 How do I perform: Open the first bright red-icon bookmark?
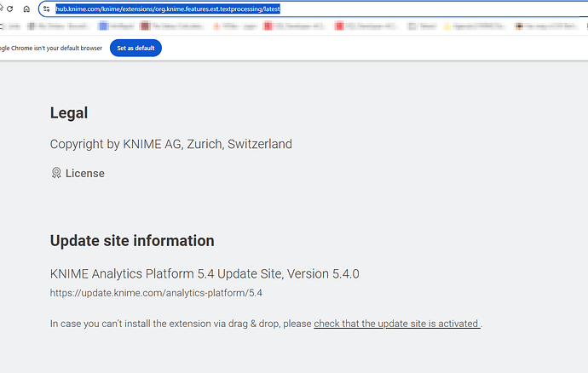[x=294, y=26]
